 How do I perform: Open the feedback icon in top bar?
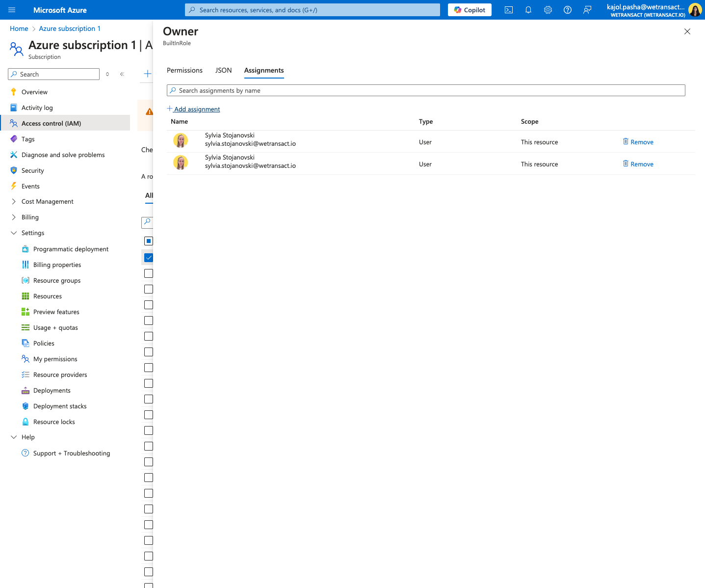point(587,10)
